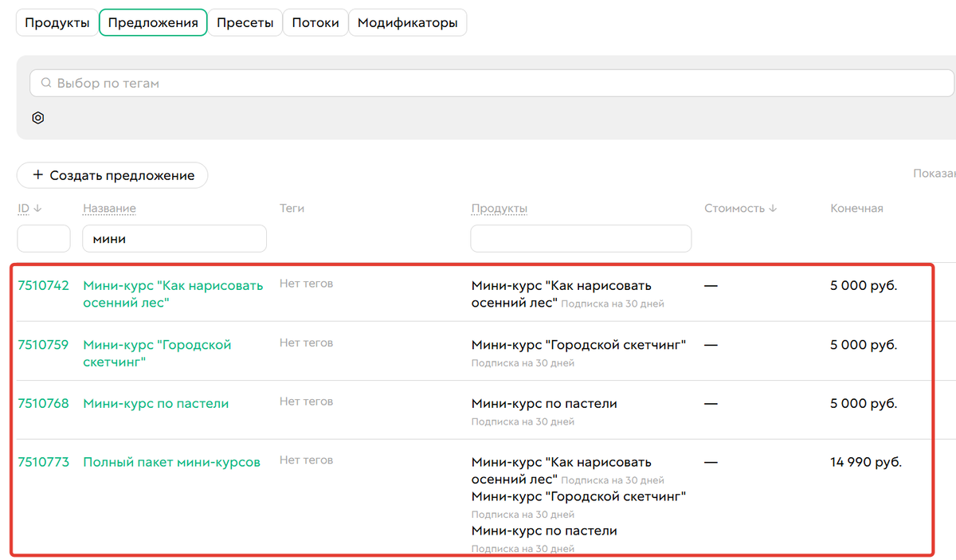Click Нет тегов in row 7510759

[306, 343]
